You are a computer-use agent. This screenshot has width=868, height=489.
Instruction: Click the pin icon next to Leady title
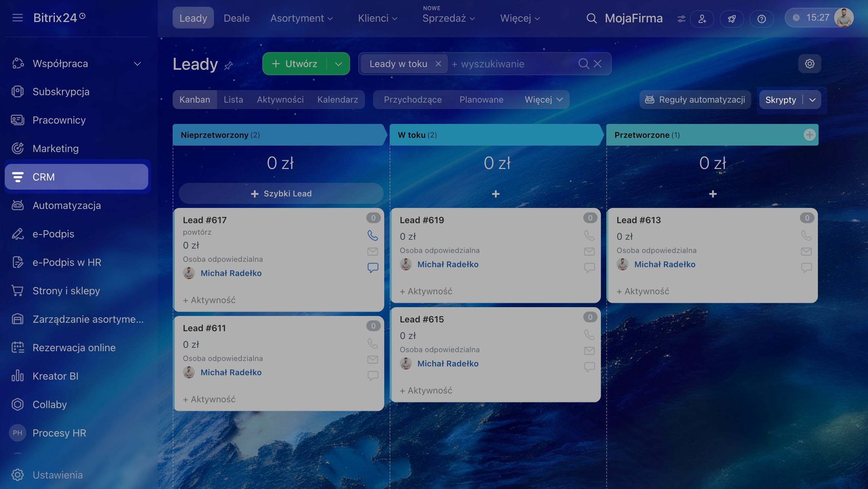click(x=229, y=65)
